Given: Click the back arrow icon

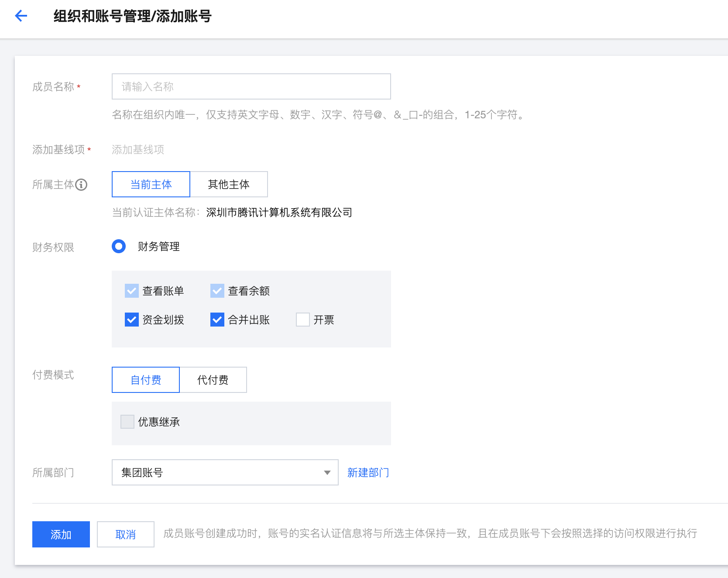Looking at the screenshot, I should pyautogui.click(x=21, y=16).
